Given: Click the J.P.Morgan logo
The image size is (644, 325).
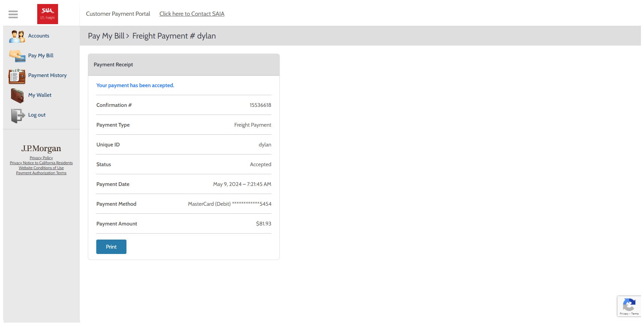Looking at the screenshot, I should click(41, 148).
